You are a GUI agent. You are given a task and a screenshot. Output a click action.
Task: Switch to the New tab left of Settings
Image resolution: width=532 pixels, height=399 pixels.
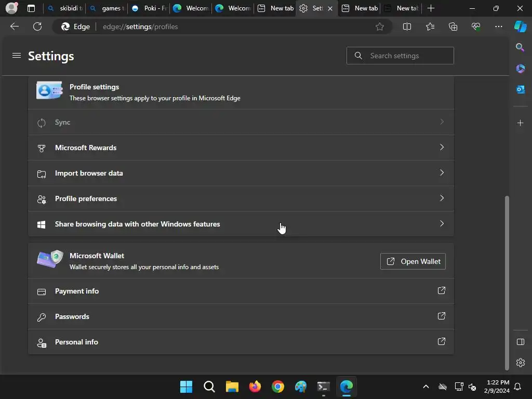(275, 8)
